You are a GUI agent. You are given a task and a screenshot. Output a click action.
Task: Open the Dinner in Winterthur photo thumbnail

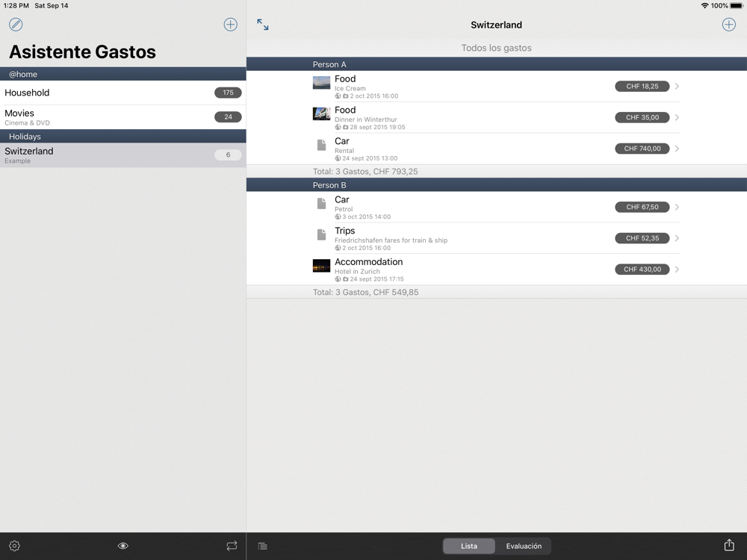coord(321,113)
